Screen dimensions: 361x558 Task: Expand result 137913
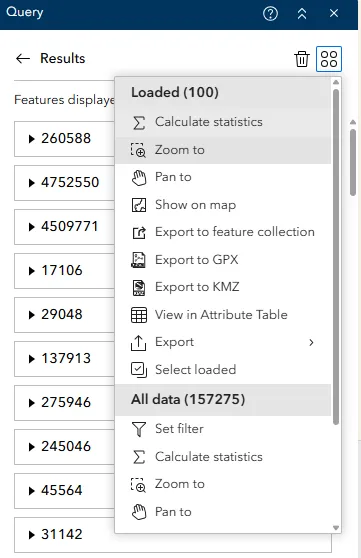tap(31, 359)
